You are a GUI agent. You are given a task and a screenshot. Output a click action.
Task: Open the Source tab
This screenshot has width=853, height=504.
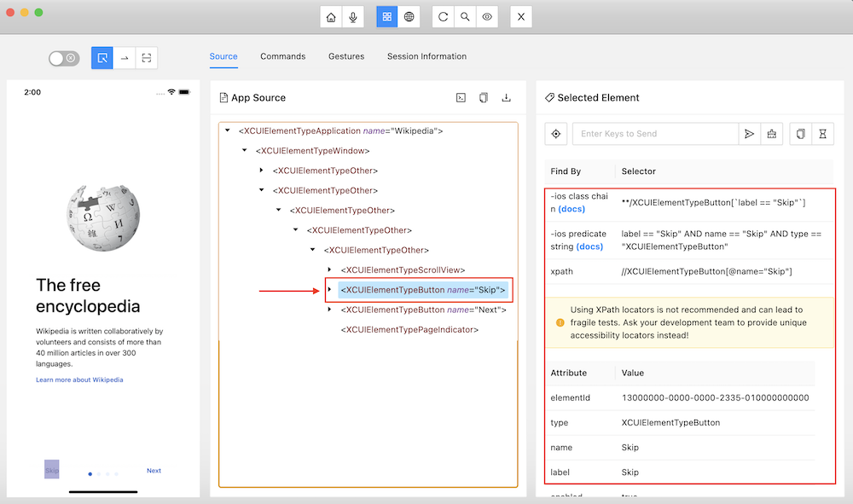[x=223, y=56]
